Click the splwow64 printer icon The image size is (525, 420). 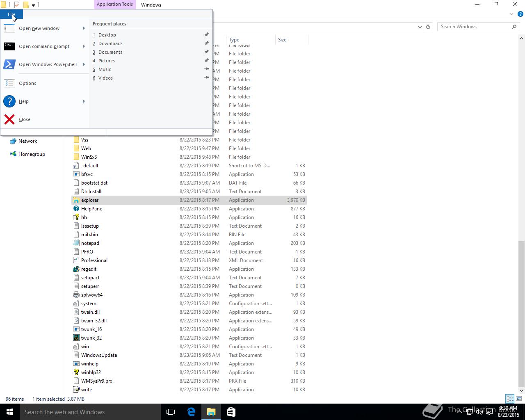pyautogui.click(x=76, y=295)
